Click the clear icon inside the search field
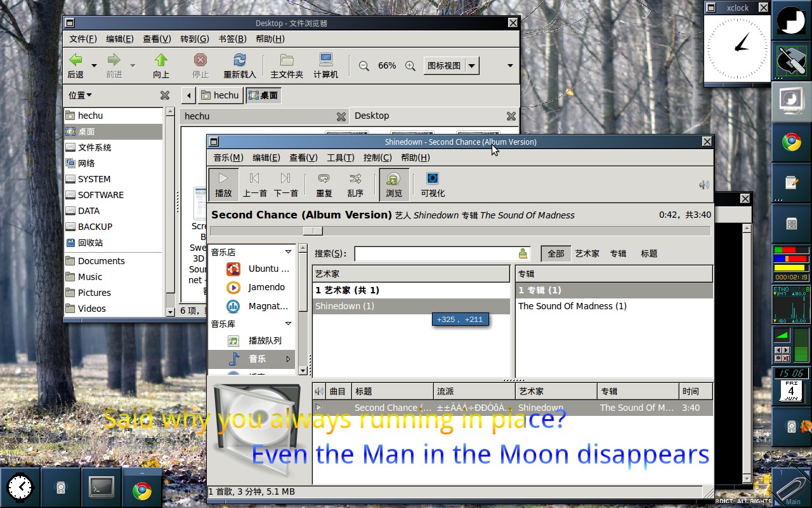The height and width of the screenshot is (508, 812). (523, 253)
